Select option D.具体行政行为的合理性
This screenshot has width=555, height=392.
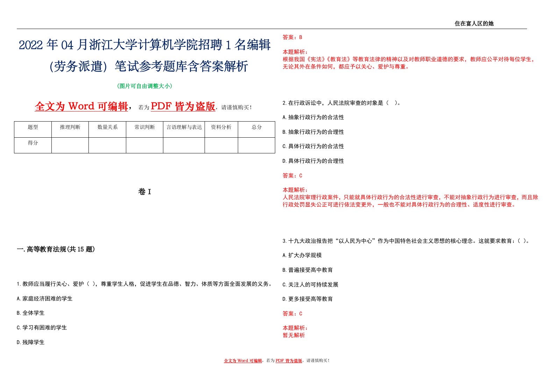coord(313,161)
